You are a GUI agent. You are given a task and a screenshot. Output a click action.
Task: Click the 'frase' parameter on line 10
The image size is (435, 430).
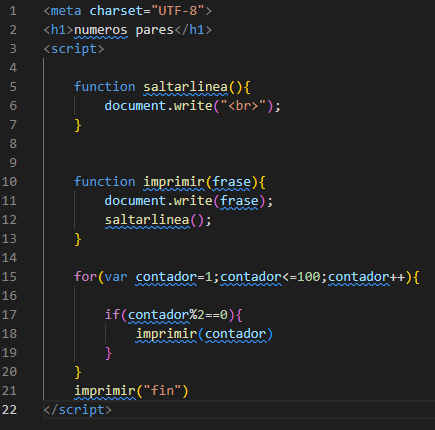(x=232, y=182)
